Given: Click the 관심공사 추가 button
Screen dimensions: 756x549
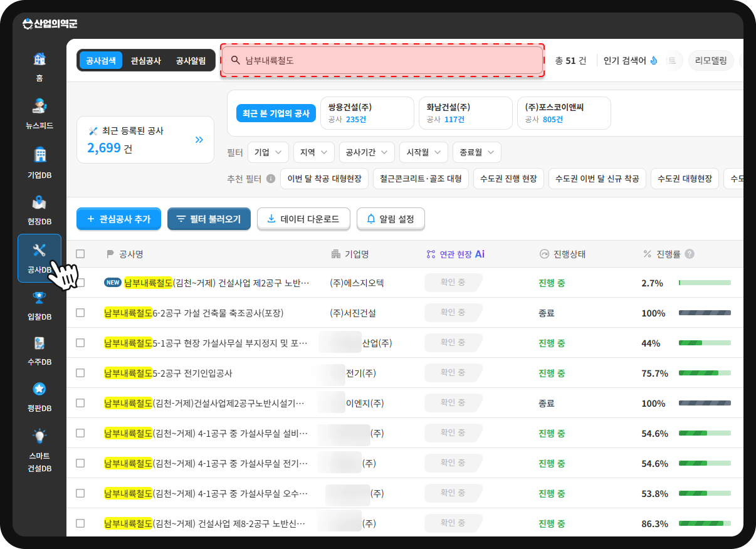Looking at the screenshot, I should coord(118,219).
